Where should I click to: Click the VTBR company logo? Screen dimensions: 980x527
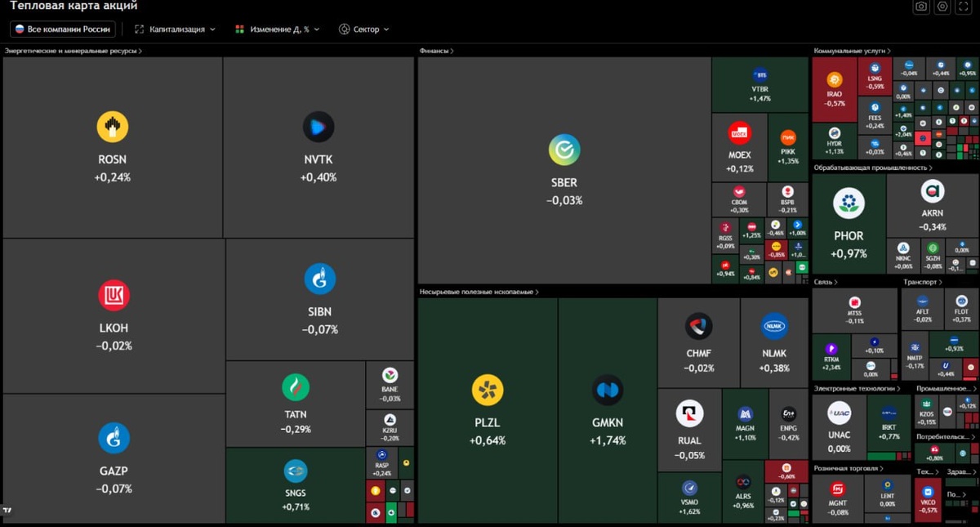pos(760,75)
